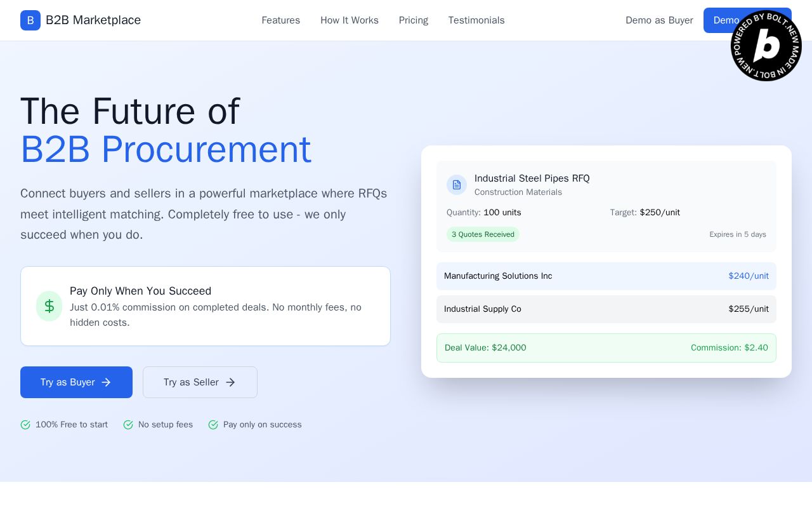Viewport: 812px width, 508px height.
Task: Click checkmark icon beside 100% Free to start
Action: [25, 425]
